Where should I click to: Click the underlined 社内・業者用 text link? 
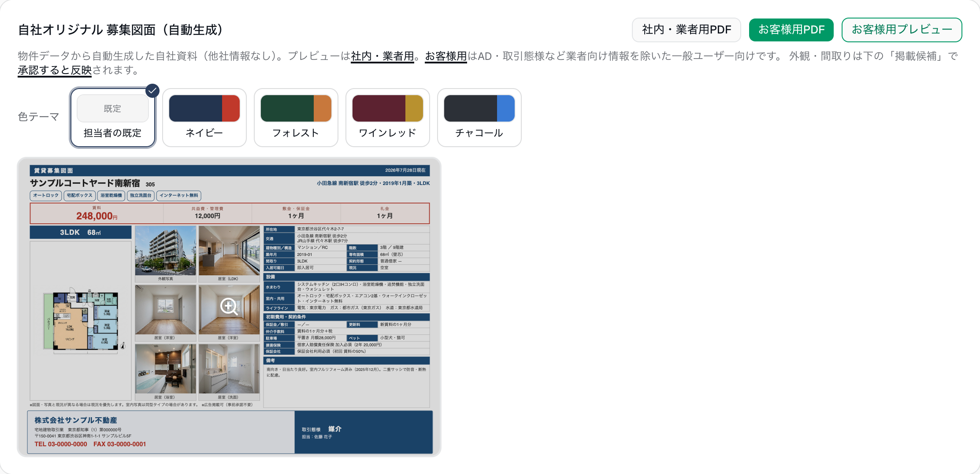[x=382, y=56]
